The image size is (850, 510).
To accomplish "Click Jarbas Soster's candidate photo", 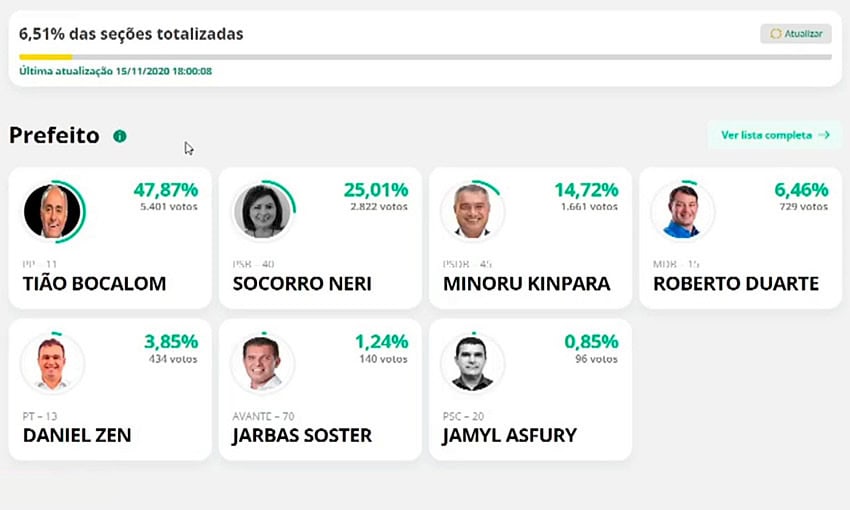I will tap(262, 363).
